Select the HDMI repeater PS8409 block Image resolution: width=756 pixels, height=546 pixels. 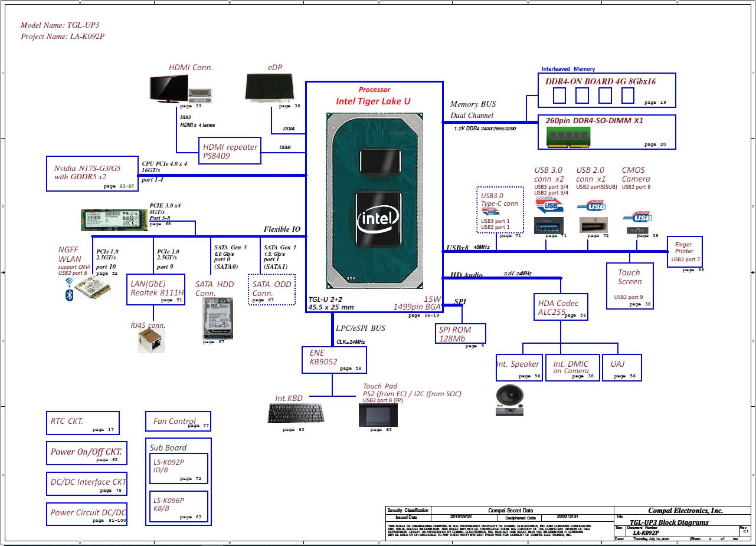pyautogui.click(x=230, y=152)
